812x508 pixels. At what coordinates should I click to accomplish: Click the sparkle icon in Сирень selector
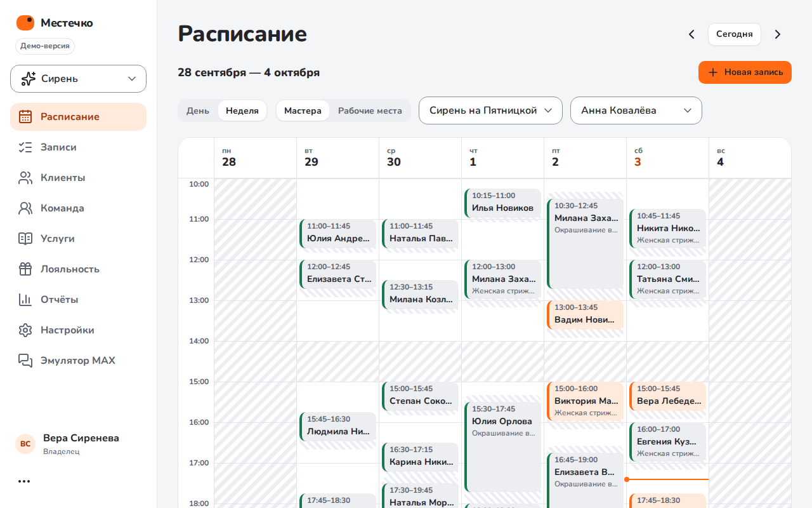(x=29, y=79)
